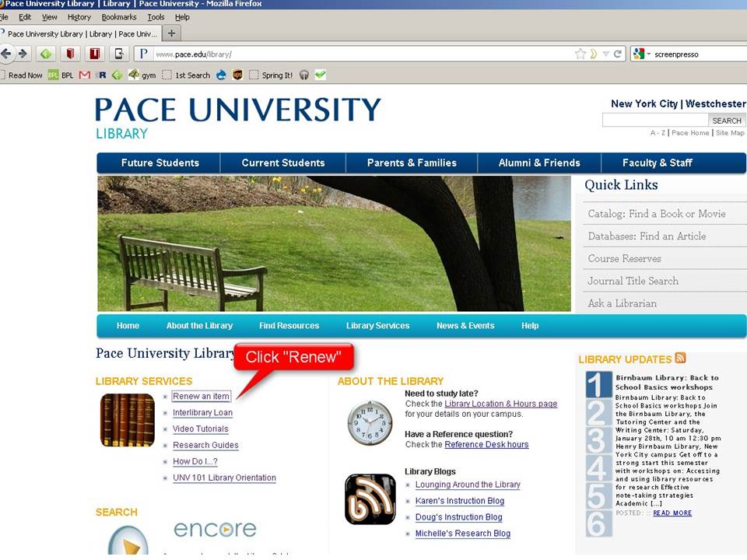747x560 pixels.
Task: Open the 1st Search bookmark
Action: (x=186, y=75)
